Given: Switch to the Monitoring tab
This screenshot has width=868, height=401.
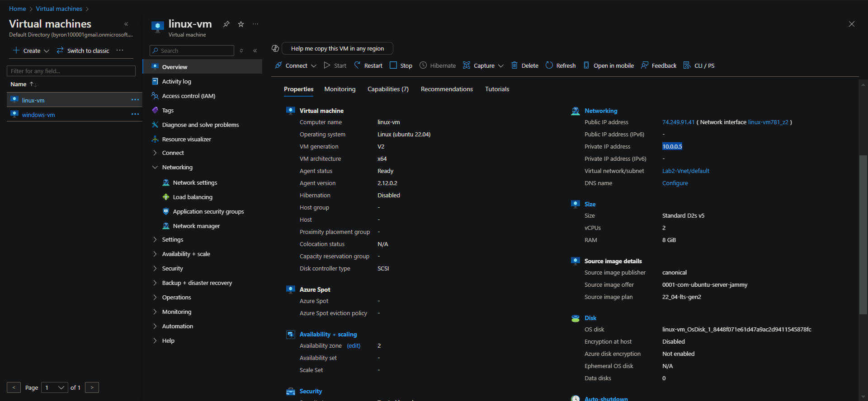Looking at the screenshot, I should (340, 89).
